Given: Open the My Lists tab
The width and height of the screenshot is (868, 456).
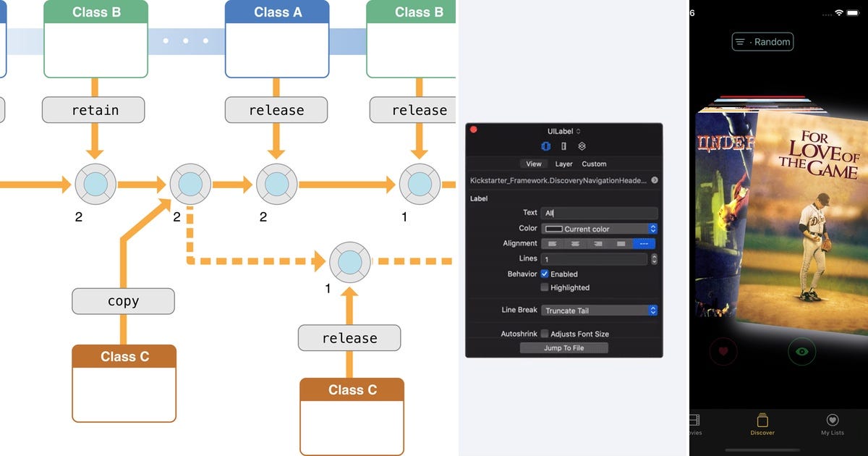Looking at the screenshot, I should click(832, 425).
